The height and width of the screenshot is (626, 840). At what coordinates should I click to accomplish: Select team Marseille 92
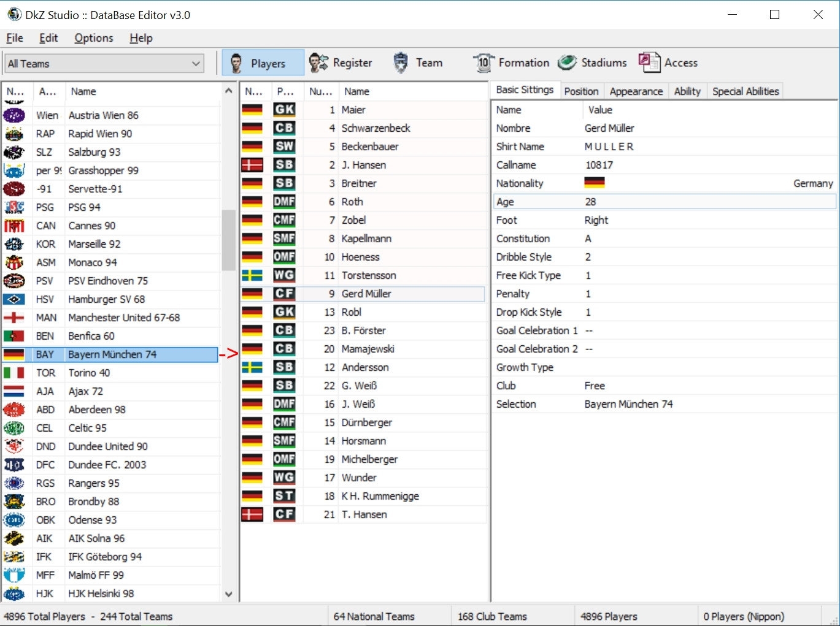[110, 244]
